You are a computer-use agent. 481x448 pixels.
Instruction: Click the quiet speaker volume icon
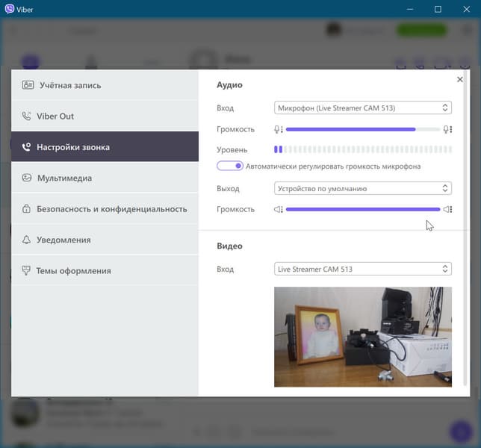coord(279,209)
